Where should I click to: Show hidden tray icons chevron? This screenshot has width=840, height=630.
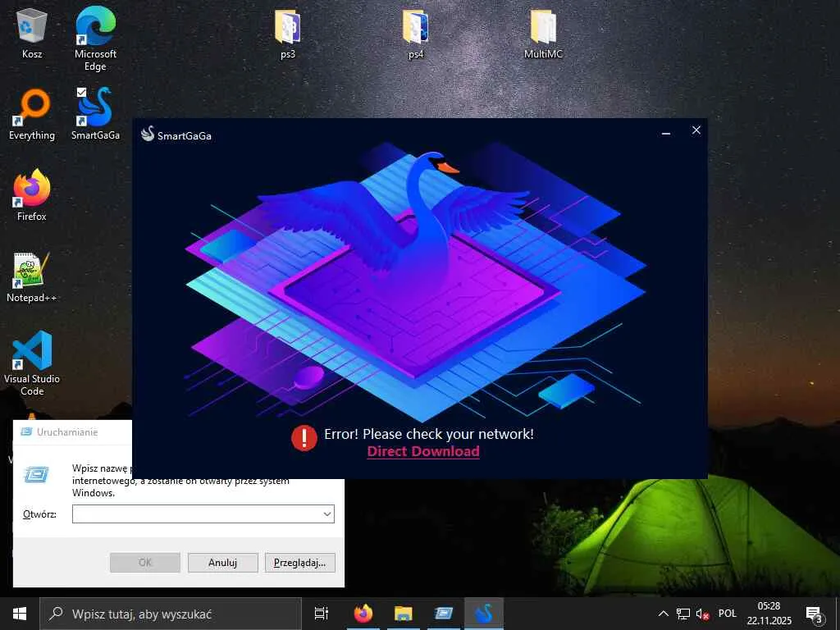[x=663, y=614]
